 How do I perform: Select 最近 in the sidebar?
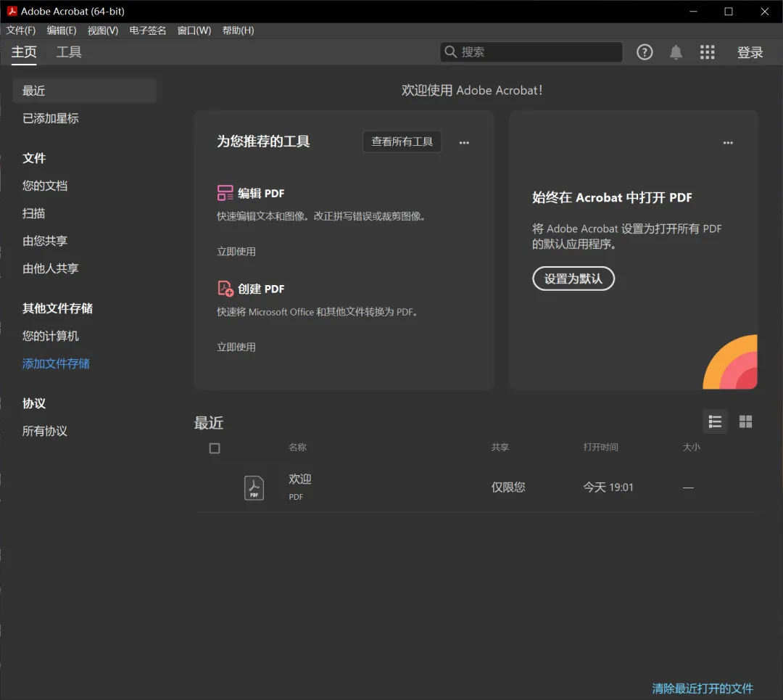[84, 91]
